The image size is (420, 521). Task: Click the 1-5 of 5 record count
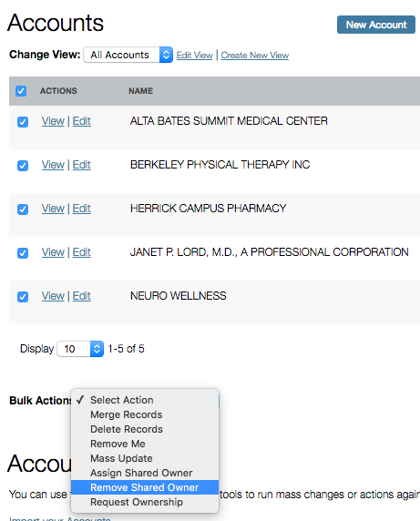127,349
